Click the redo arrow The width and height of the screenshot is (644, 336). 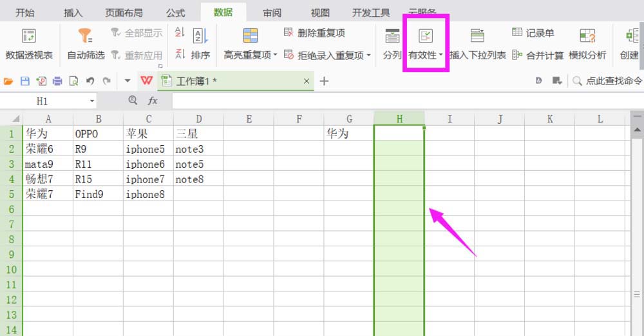point(107,81)
